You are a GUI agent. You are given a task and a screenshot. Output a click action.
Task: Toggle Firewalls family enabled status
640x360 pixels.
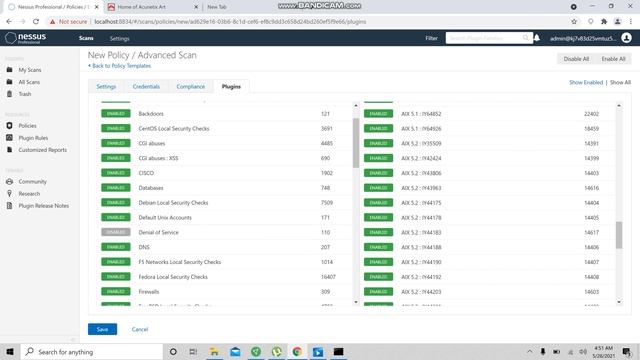point(116,291)
